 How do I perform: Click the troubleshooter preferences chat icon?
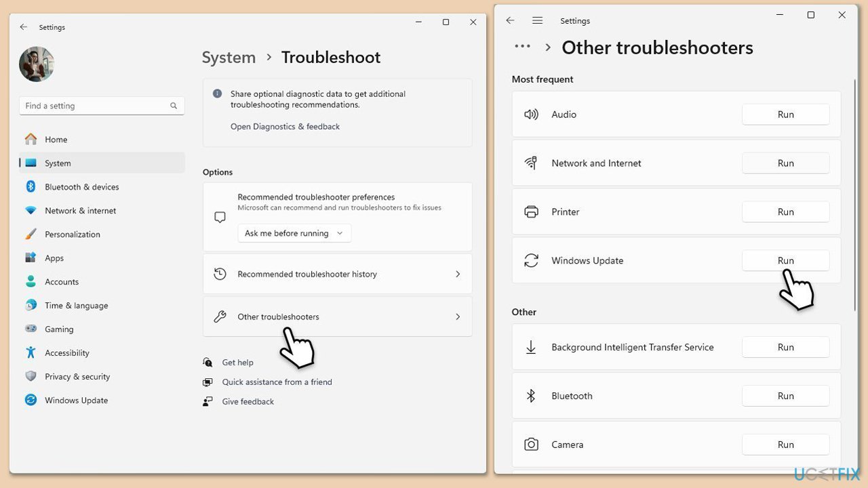[x=220, y=218]
